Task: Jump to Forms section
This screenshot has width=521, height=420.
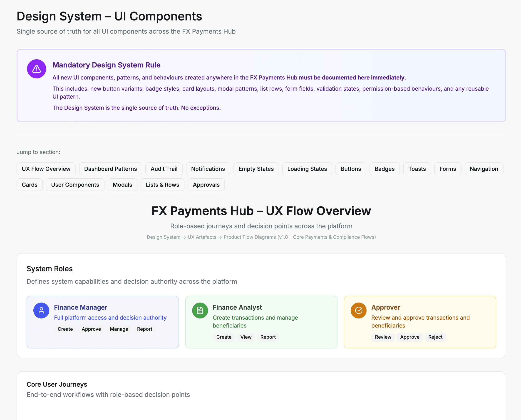Action: tap(447, 169)
